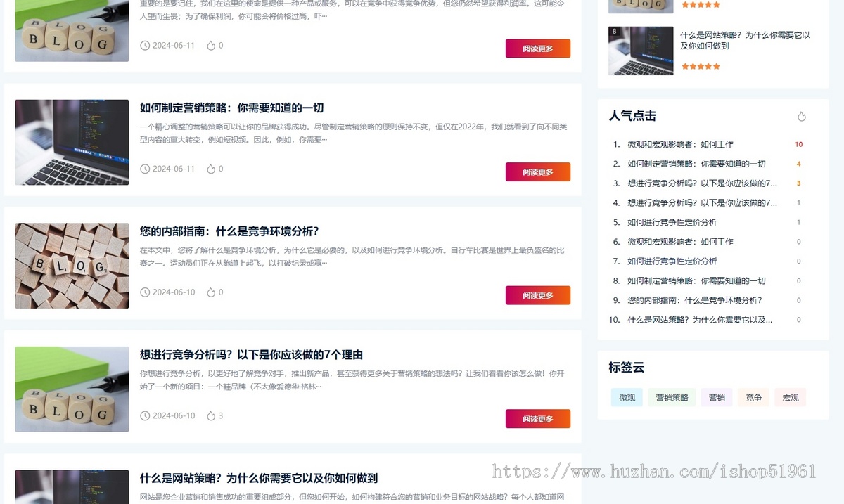Open laptop thumbnail of 如何制定营销策略 article
The width and height of the screenshot is (844, 504).
(x=72, y=143)
